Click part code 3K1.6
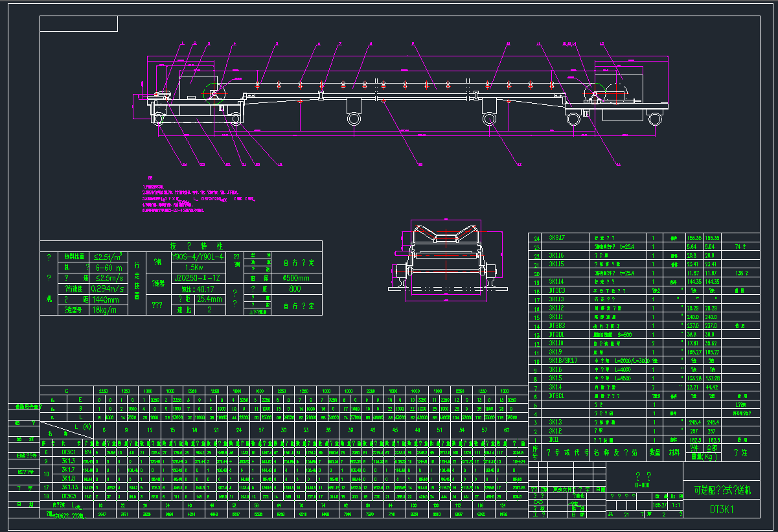 tap(555, 369)
